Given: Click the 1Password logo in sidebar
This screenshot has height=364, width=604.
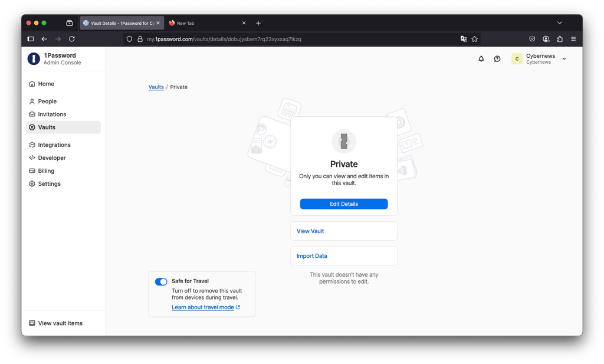Looking at the screenshot, I should [x=34, y=58].
